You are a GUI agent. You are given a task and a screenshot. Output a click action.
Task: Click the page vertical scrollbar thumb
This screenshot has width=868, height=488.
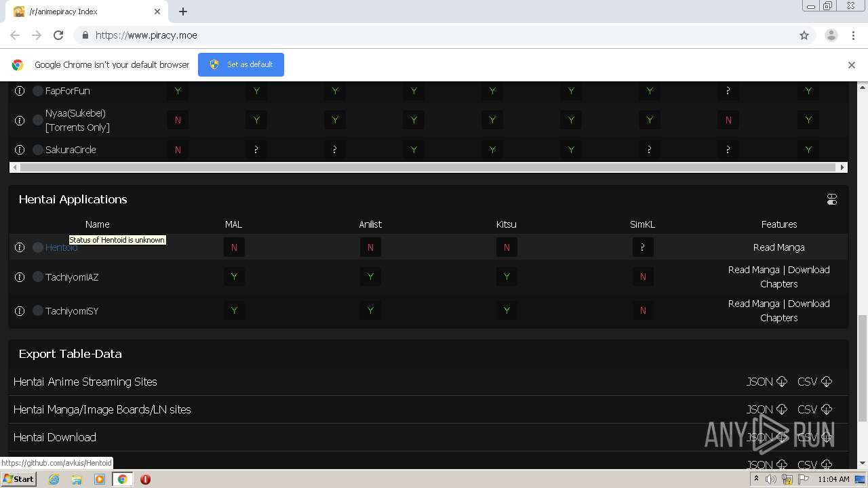pyautogui.click(x=863, y=367)
